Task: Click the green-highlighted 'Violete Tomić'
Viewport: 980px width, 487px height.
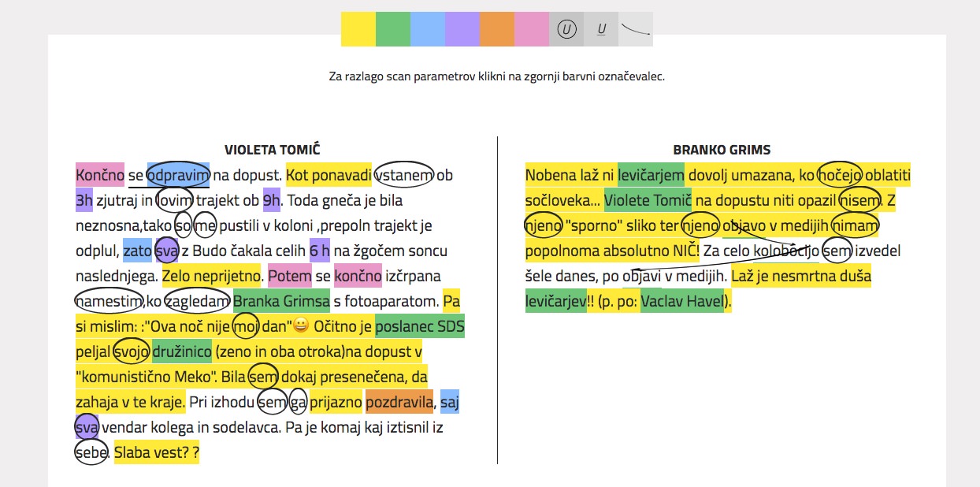Action: (x=648, y=200)
